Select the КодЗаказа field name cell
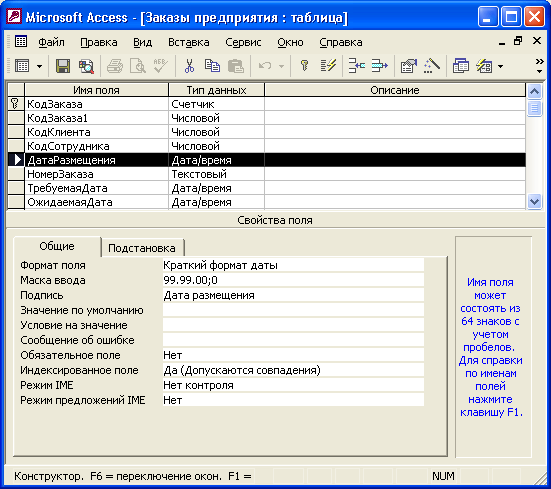Screen dimensions: 551x489 coord(97,104)
